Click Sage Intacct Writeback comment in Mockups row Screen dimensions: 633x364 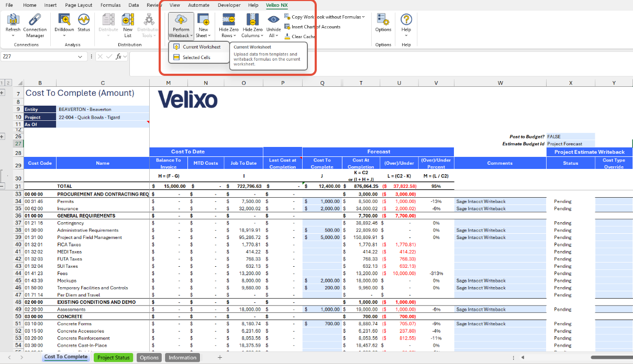500,281
